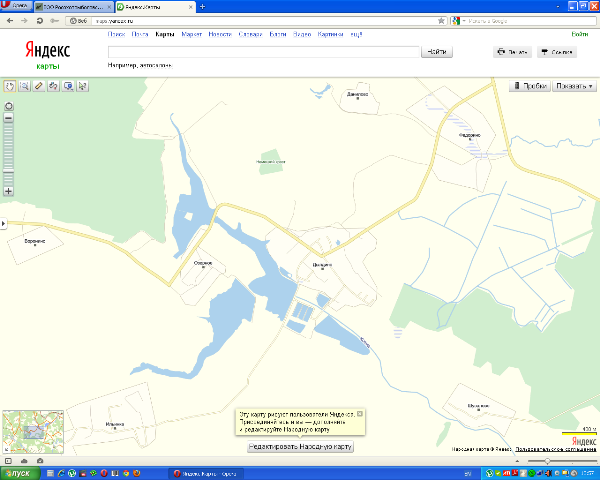The height and width of the screenshot is (480, 600).
Task: Select the magnifier zoom-area tool
Action: pos(24,86)
